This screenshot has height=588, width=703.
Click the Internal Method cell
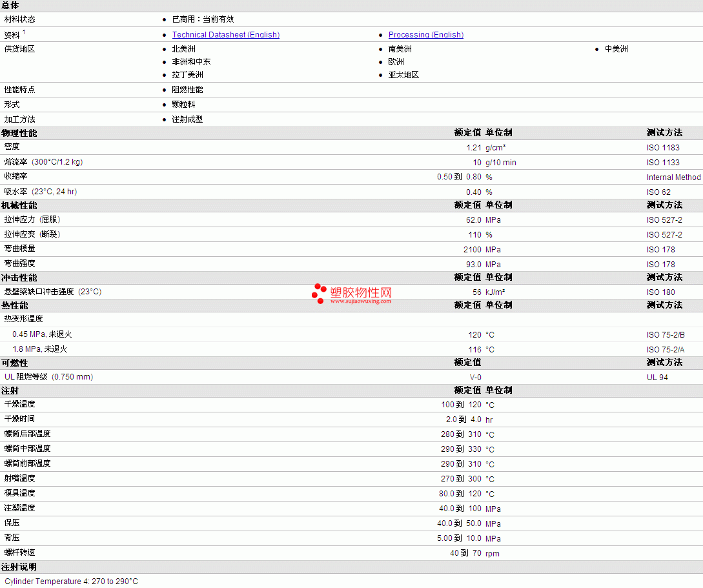tap(673, 177)
